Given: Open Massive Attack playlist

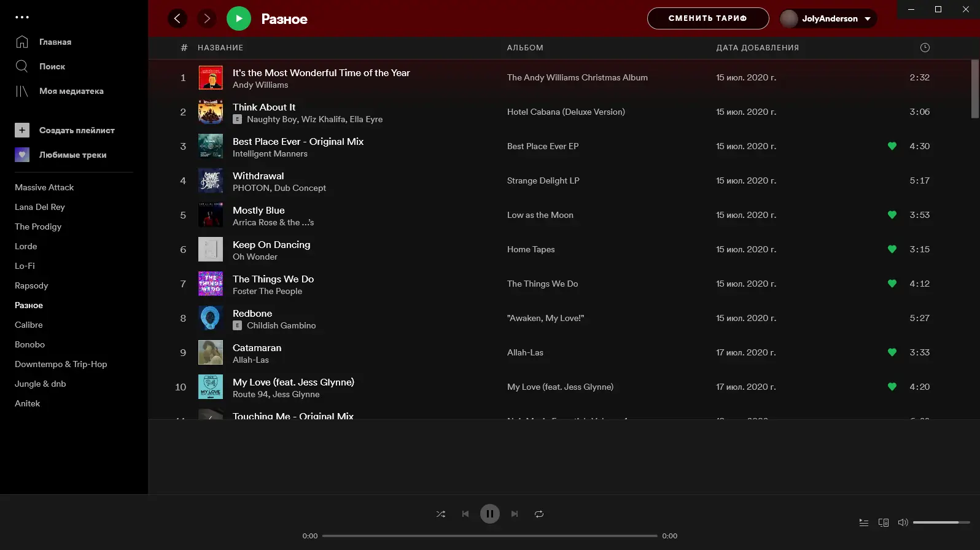Looking at the screenshot, I should 44,187.
